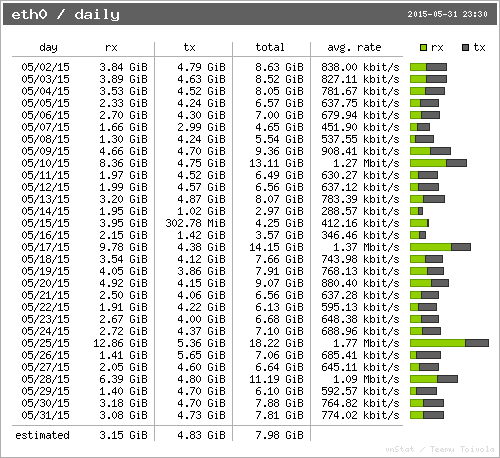Click total 7.88 GiB for 05/30/15
The image size is (500, 458).
(x=279, y=403)
